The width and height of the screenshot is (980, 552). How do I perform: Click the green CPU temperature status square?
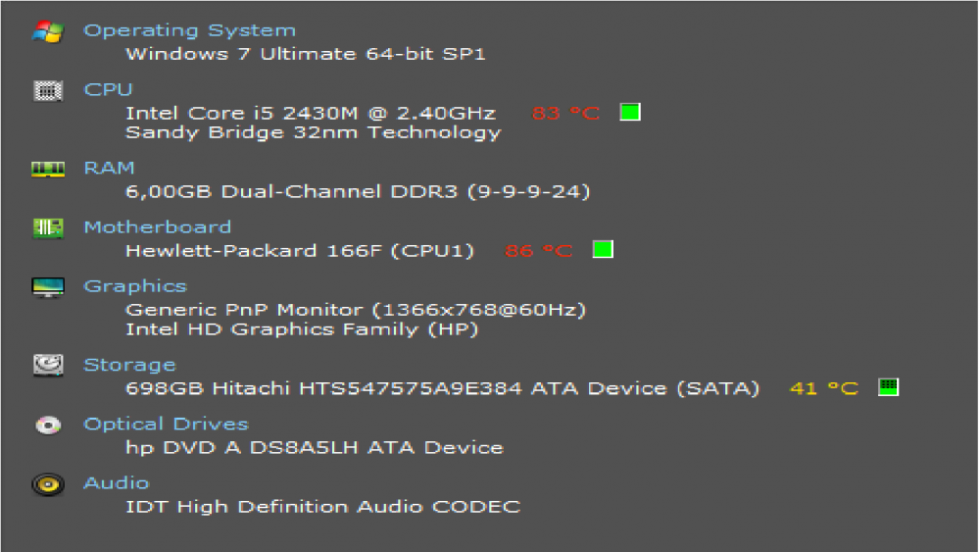click(630, 113)
